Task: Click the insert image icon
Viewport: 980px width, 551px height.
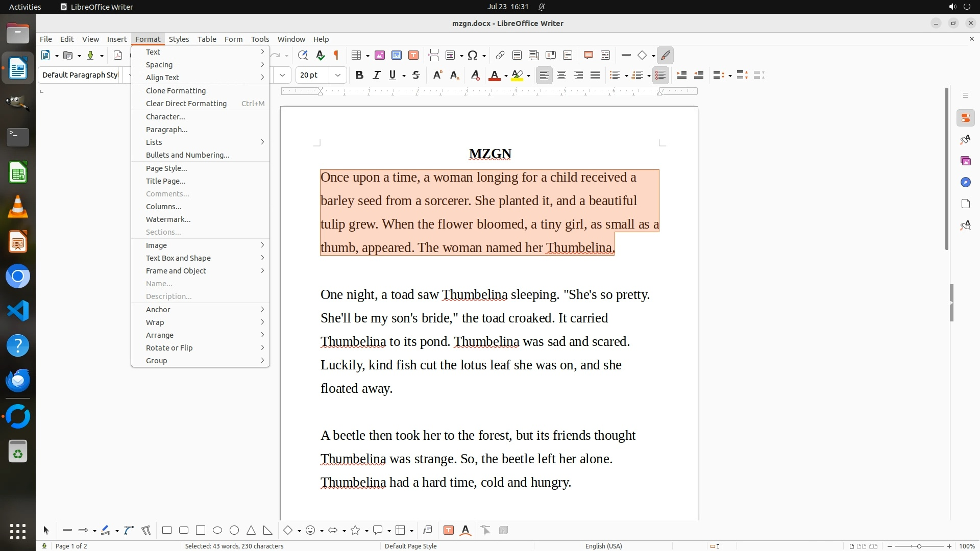Action: 379,55
